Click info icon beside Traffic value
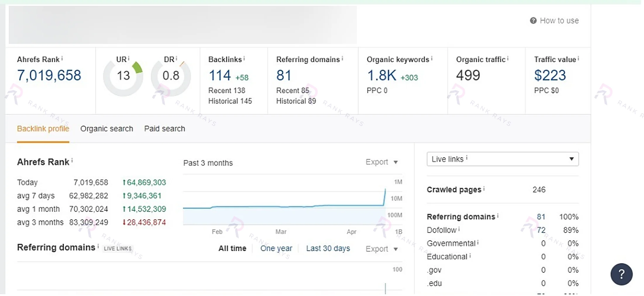 click(x=578, y=58)
